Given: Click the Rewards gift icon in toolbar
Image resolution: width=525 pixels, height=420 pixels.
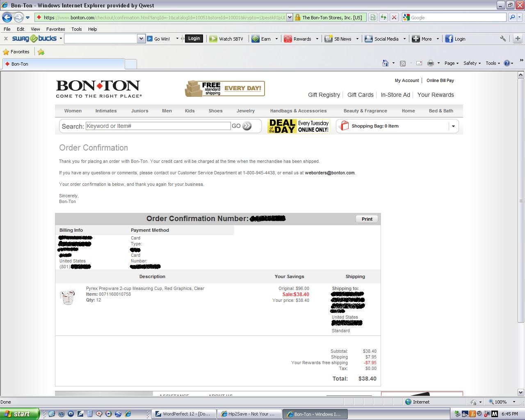Looking at the screenshot, I should click(288, 39).
